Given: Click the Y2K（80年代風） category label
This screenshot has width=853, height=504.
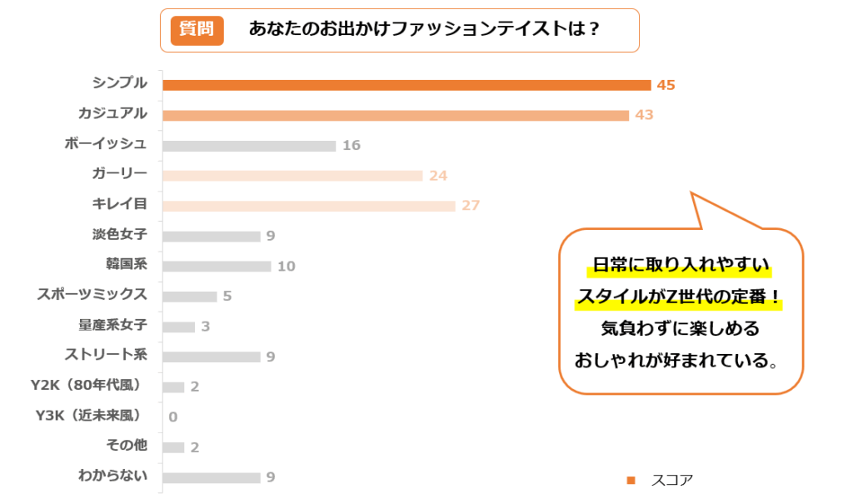Looking at the screenshot, I should pyautogui.click(x=85, y=385).
